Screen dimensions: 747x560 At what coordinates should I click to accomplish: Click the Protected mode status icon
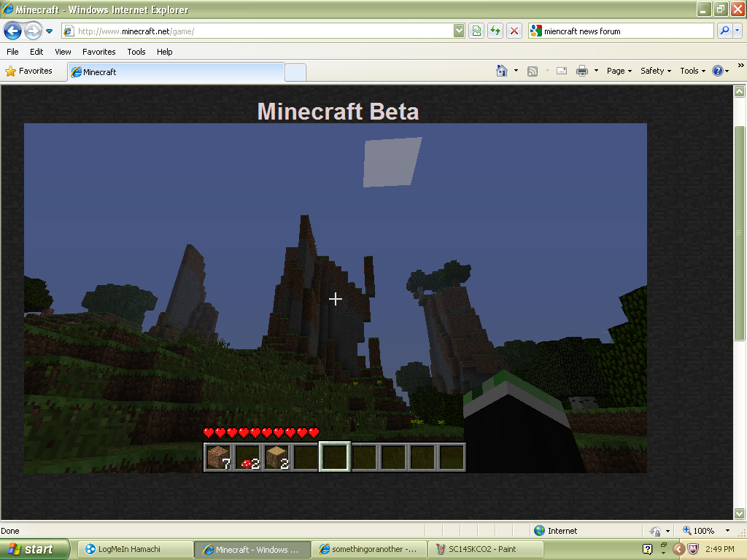coord(656,531)
